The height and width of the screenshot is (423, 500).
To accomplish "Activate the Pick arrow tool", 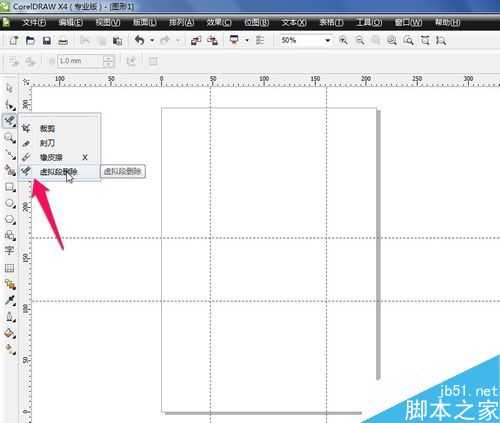I will point(9,88).
